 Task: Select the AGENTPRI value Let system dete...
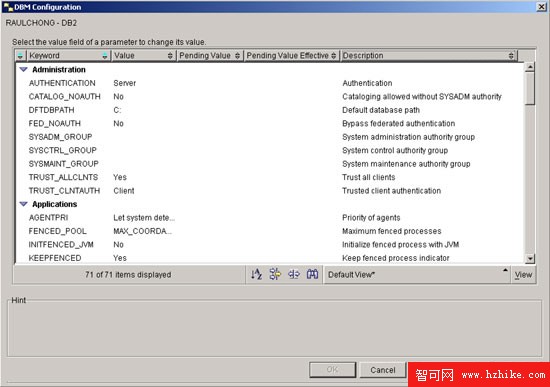[x=144, y=218]
